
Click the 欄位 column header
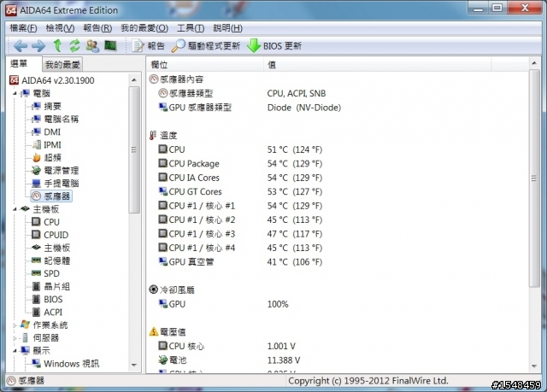click(205, 65)
